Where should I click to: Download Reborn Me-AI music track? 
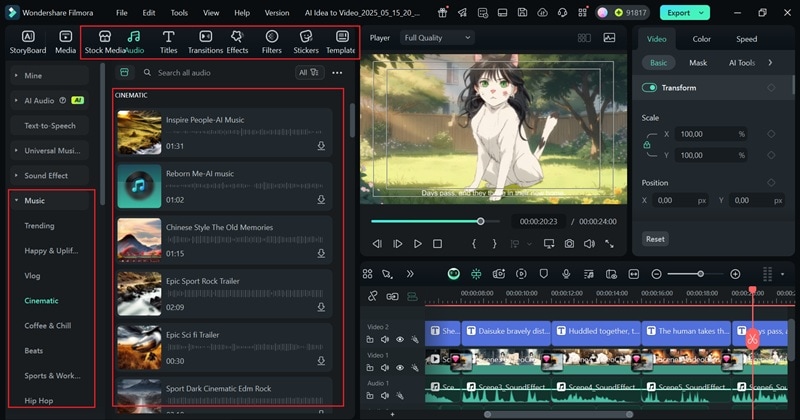[321, 200]
